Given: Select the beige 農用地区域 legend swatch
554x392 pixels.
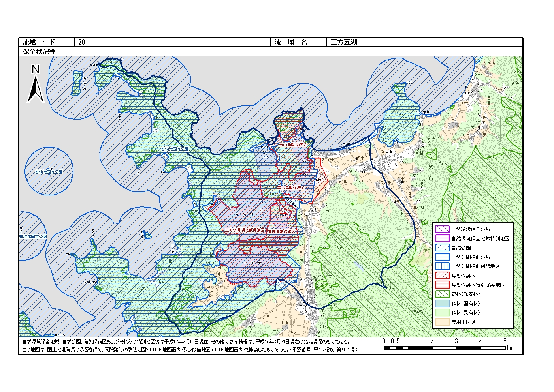Looking at the screenshot, I should (x=442, y=322).
